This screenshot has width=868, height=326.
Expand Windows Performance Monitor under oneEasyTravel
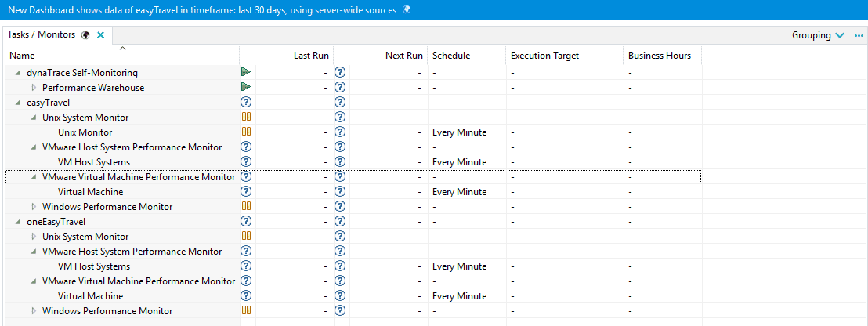point(34,311)
